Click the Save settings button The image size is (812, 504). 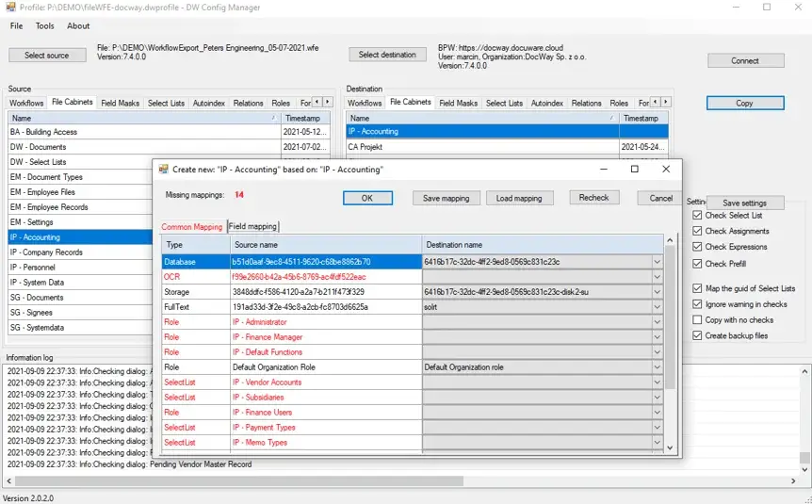tap(745, 203)
